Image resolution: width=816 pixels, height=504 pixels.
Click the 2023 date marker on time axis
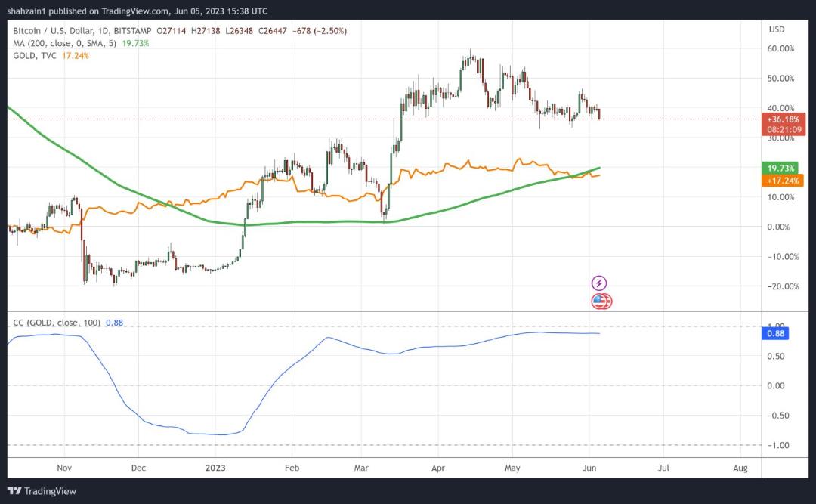(x=215, y=468)
